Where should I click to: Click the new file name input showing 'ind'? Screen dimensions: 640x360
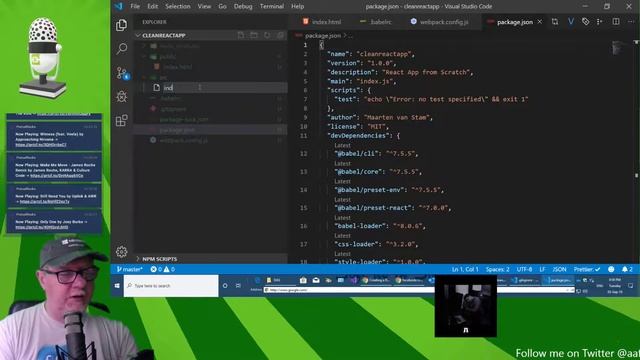point(224,87)
